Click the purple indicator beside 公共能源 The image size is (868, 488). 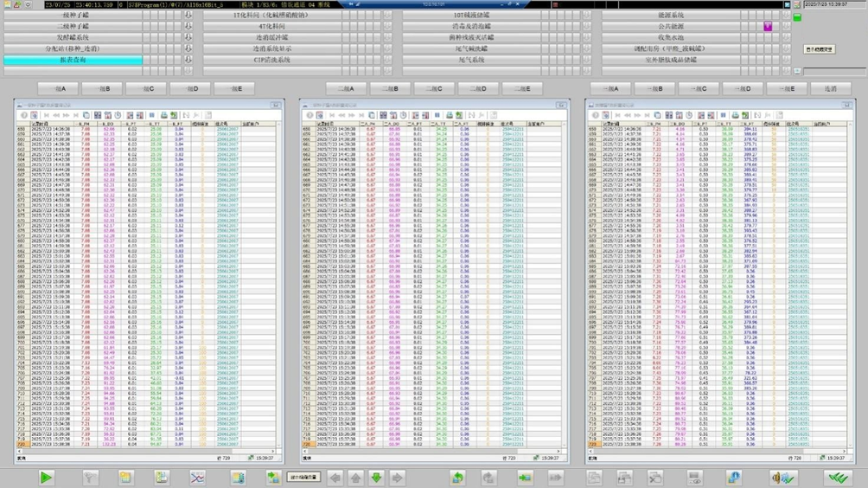click(x=767, y=27)
